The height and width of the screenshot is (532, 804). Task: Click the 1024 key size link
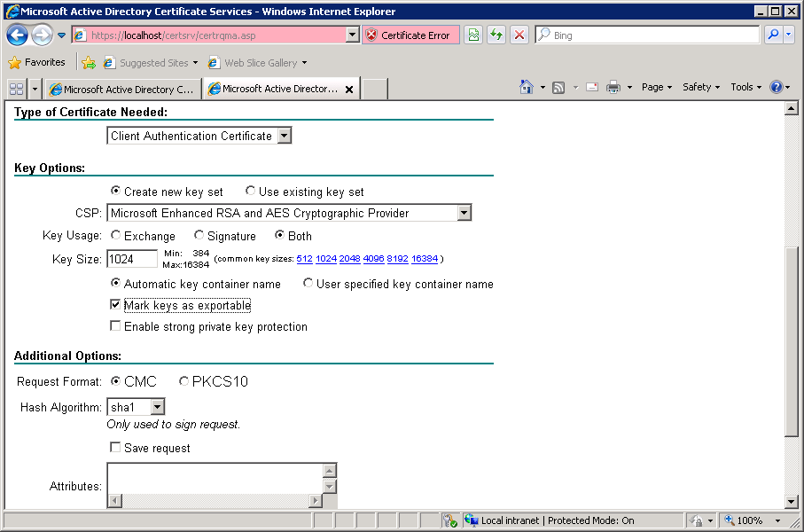click(x=326, y=259)
